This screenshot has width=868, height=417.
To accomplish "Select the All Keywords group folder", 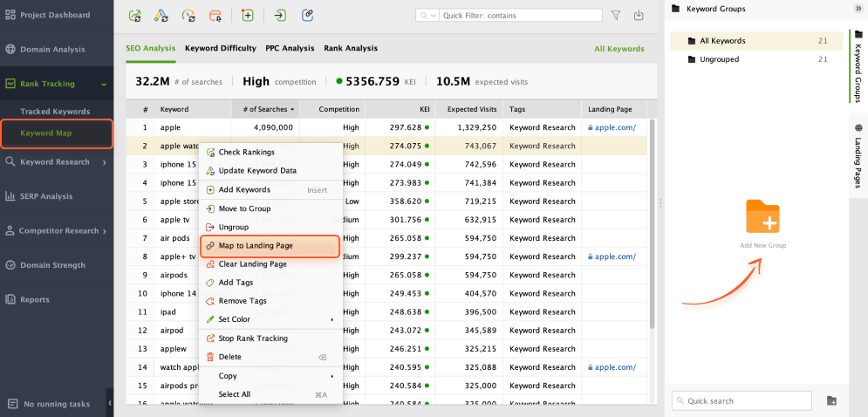I will pos(755,41).
